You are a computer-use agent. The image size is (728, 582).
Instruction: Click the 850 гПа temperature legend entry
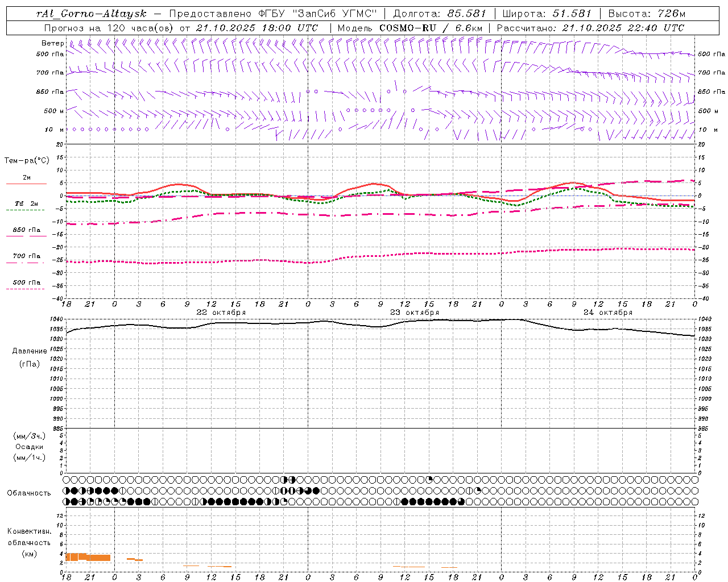(x=27, y=230)
